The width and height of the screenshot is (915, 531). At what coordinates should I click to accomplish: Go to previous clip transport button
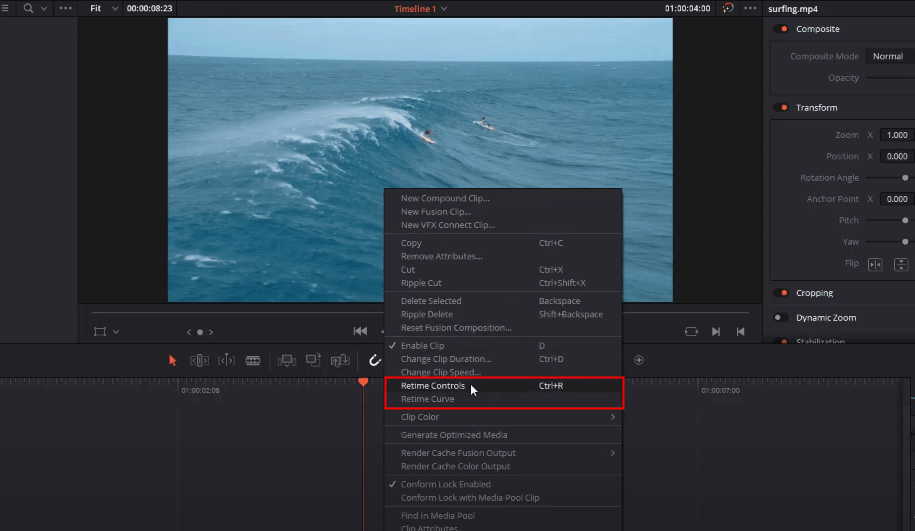click(x=741, y=331)
